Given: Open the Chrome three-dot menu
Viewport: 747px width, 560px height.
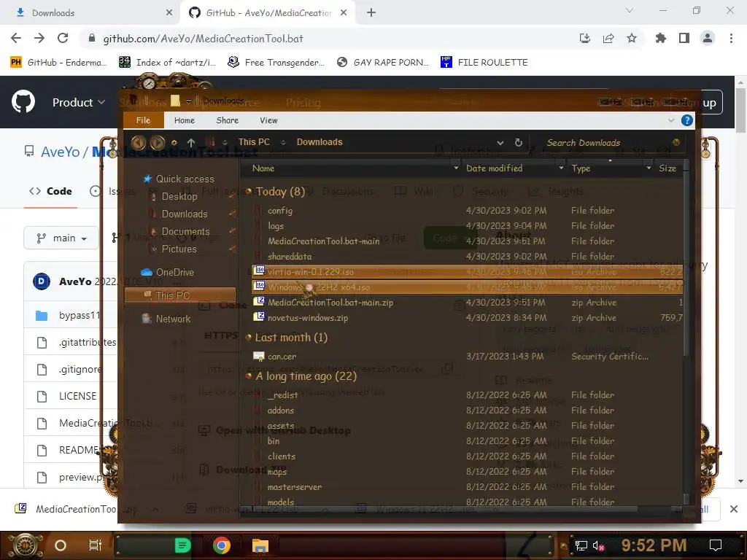Looking at the screenshot, I should point(731,38).
